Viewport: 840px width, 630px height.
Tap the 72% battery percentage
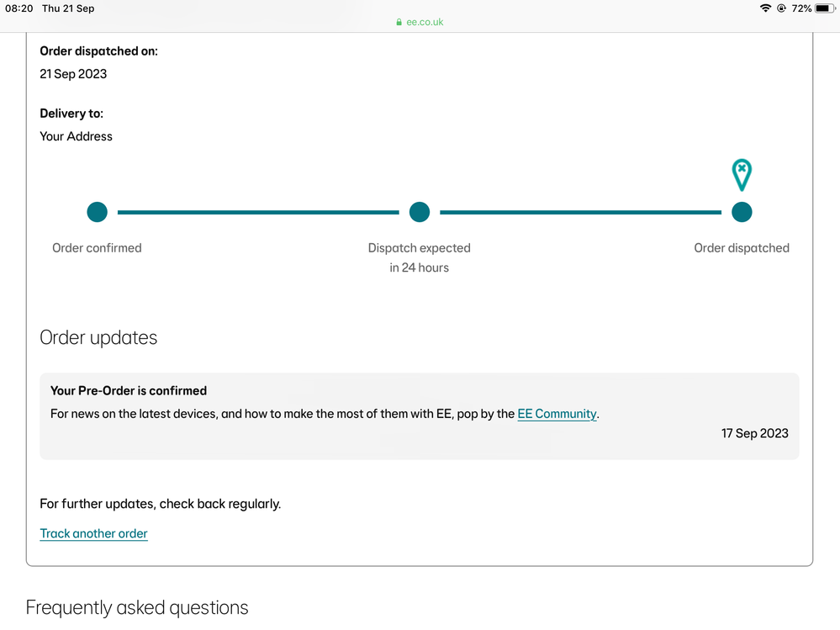801,8
